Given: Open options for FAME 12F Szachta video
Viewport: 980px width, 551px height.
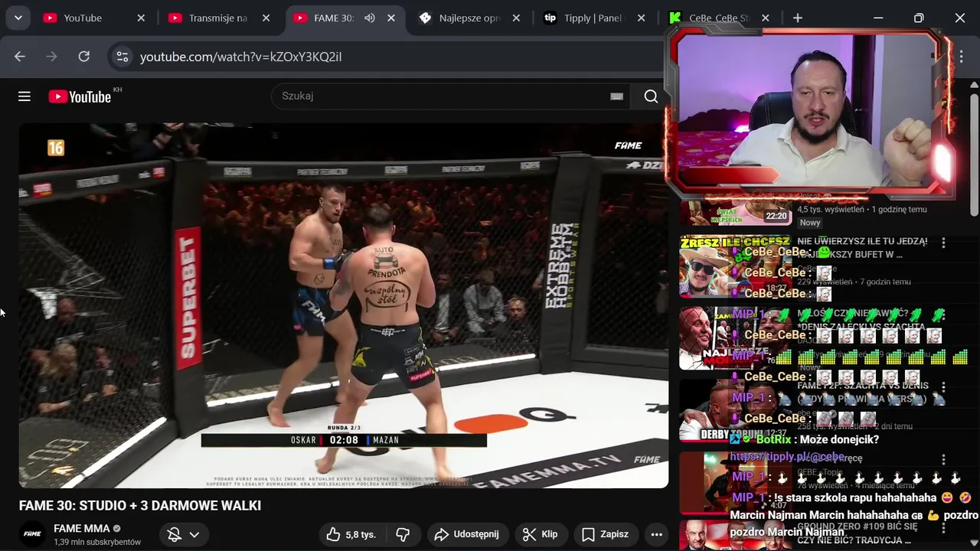Looking at the screenshot, I should (943, 386).
